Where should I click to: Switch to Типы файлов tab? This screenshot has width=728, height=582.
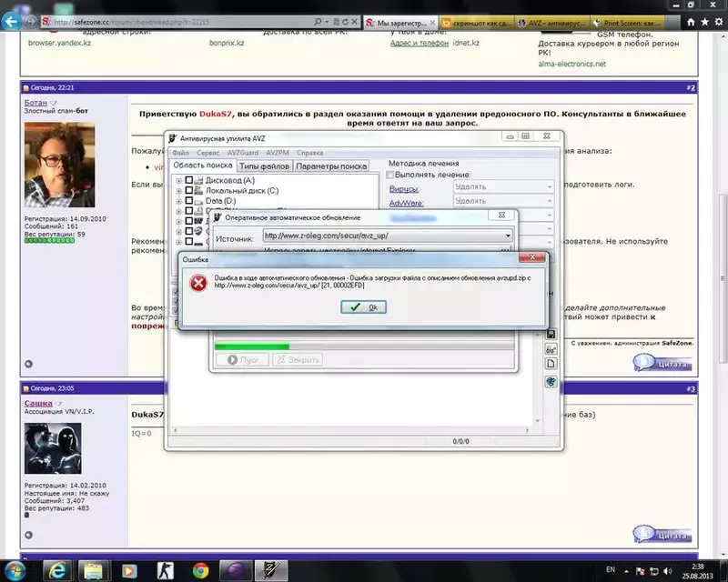coord(264,166)
